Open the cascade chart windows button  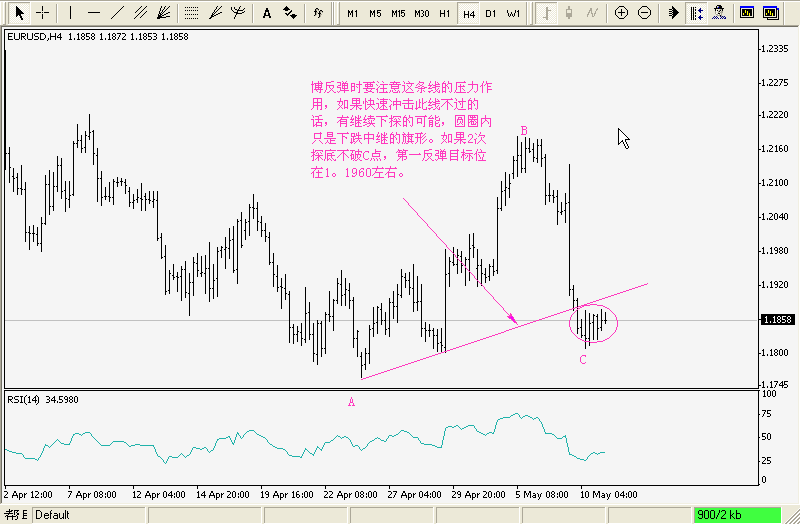771,13
